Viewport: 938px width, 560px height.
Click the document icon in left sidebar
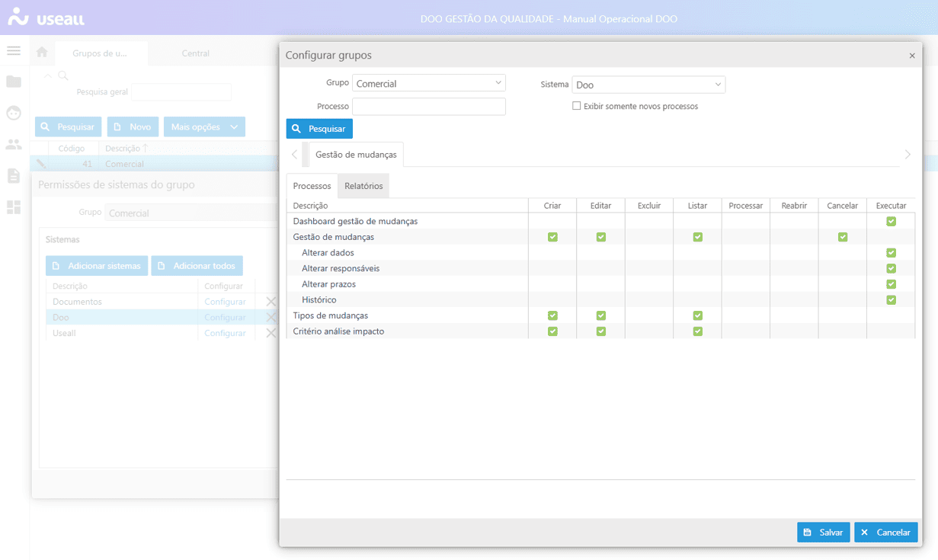point(14,176)
